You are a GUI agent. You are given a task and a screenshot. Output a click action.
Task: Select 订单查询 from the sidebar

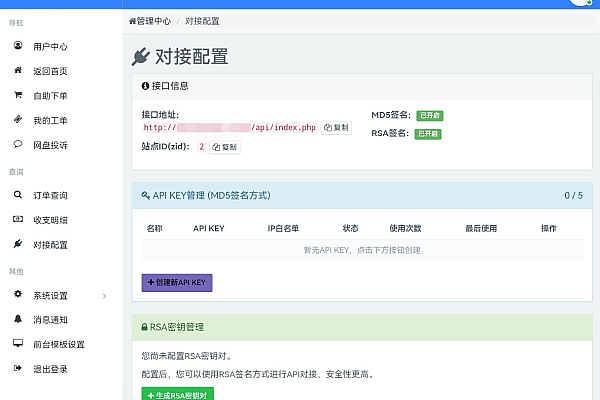pyautogui.click(x=50, y=196)
